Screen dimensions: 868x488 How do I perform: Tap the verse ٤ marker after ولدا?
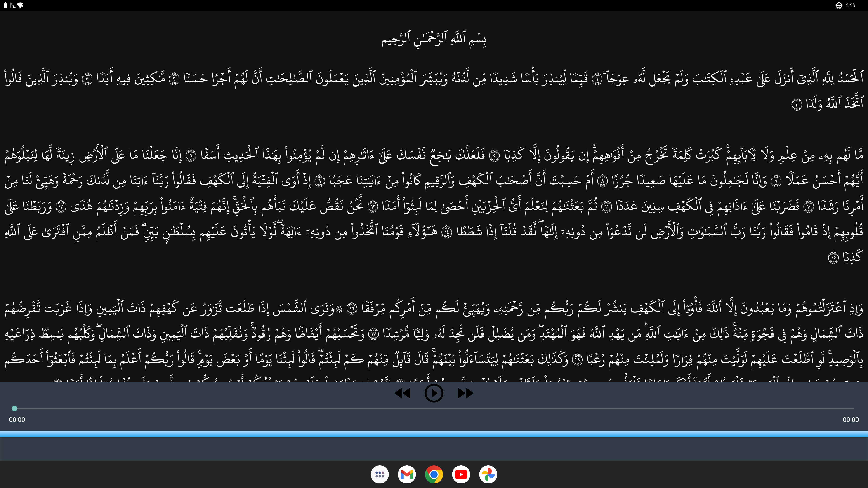[x=797, y=104]
